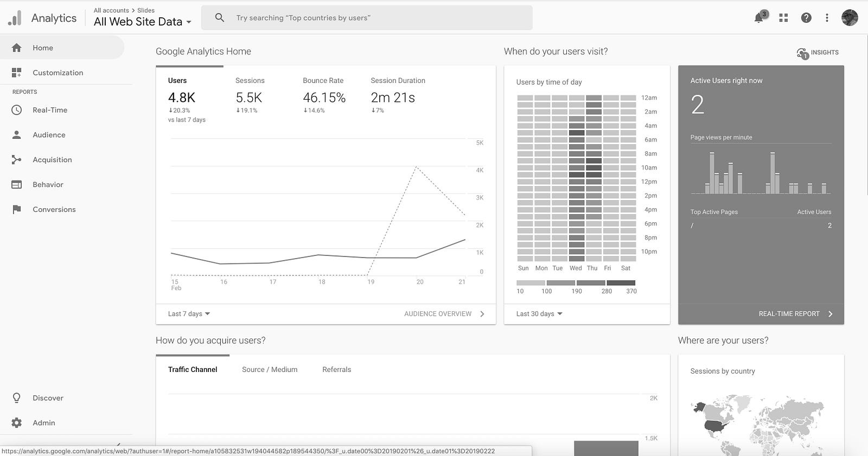Screen dimensions: 868x456
Task: Click the Behavior window icon
Action: [x=17, y=185]
